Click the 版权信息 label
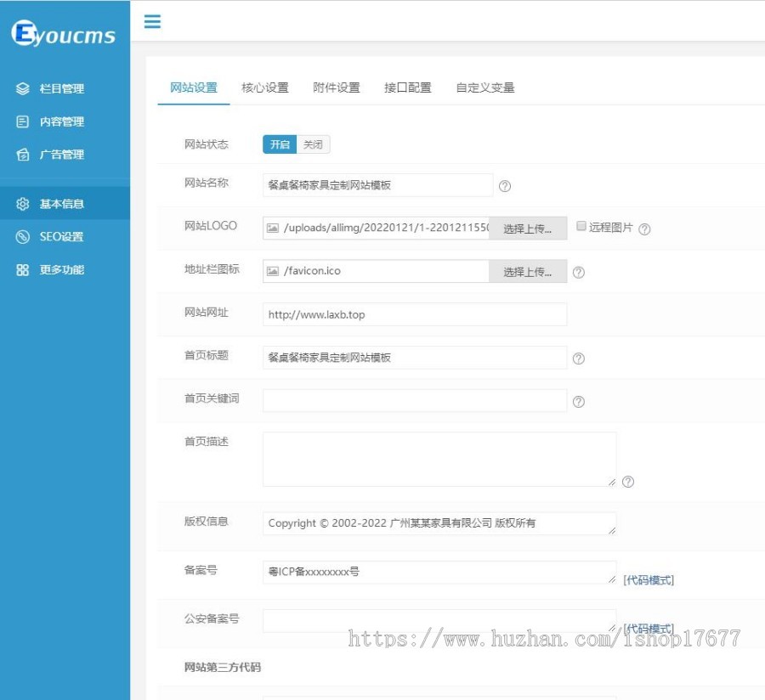 click(207, 521)
